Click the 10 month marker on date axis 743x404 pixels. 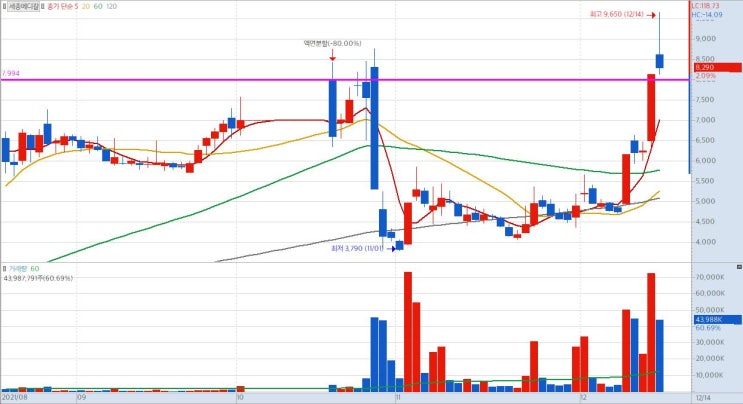click(240, 397)
